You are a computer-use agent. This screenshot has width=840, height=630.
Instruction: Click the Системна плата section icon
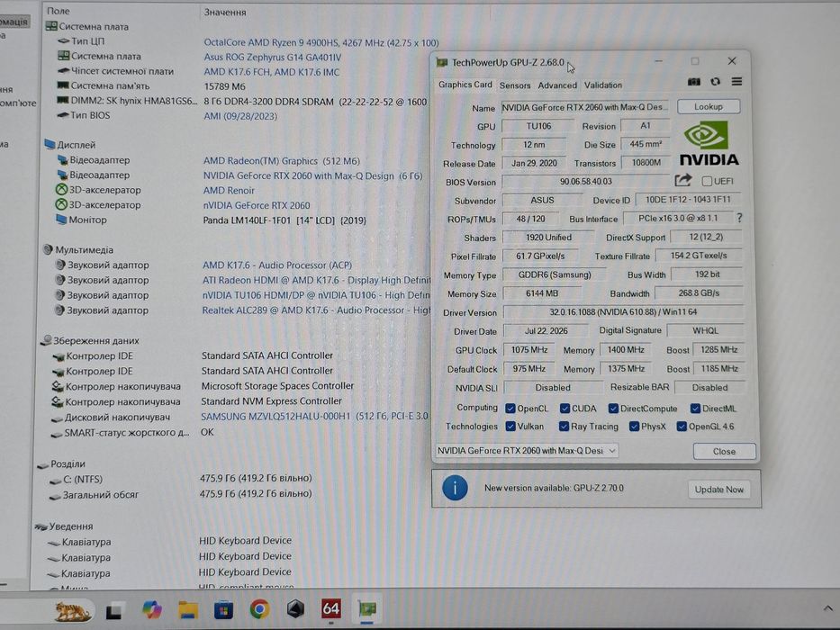click(51, 26)
